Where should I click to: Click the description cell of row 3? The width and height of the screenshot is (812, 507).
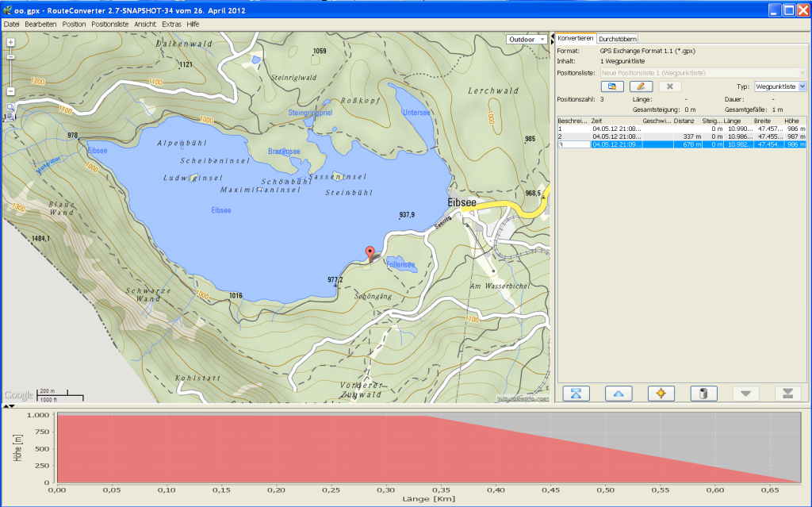(574, 144)
